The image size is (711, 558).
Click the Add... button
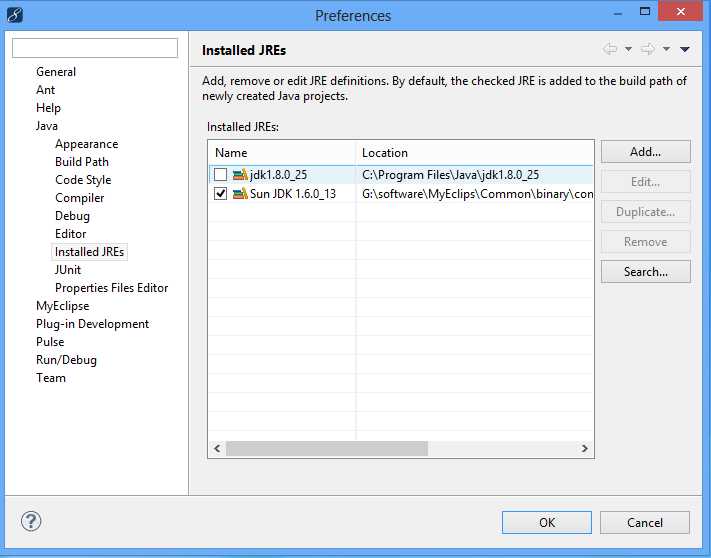[x=646, y=151]
